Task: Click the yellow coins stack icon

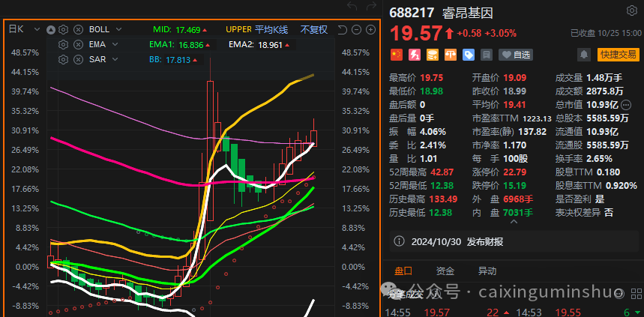Action: click(x=433, y=55)
